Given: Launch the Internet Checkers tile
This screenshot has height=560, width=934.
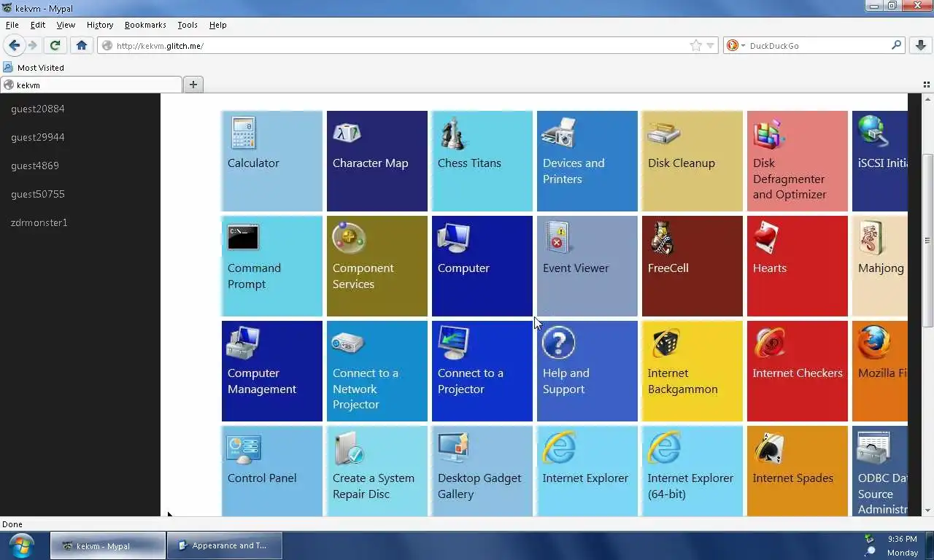Looking at the screenshot, I should click(797, 371).
